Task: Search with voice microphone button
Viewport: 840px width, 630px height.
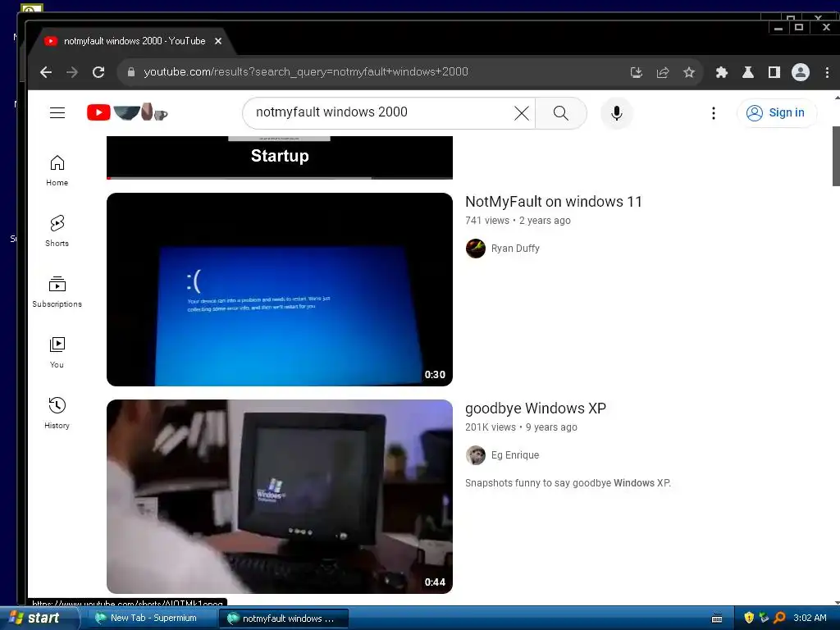Action: click(x=617, y=113)
